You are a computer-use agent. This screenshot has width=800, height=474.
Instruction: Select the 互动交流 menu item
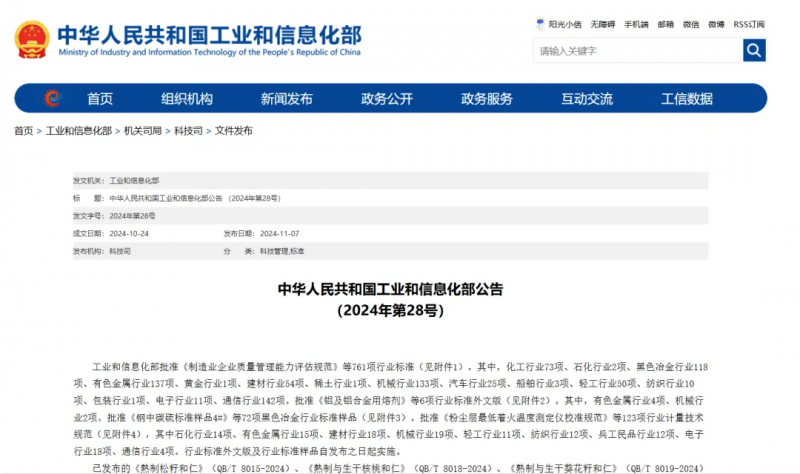point(587,98)
